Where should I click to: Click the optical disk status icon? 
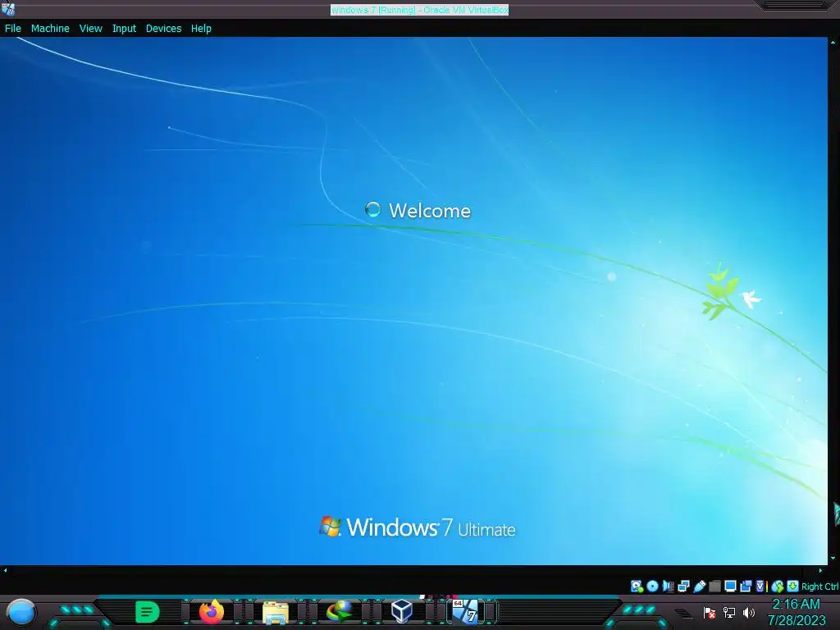click(652, 586)
